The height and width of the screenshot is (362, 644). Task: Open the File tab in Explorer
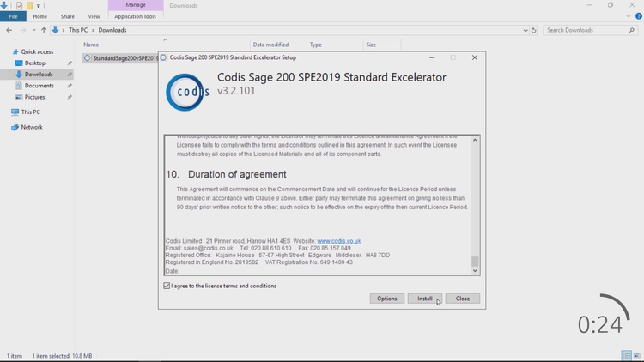[x=13, y=16]
